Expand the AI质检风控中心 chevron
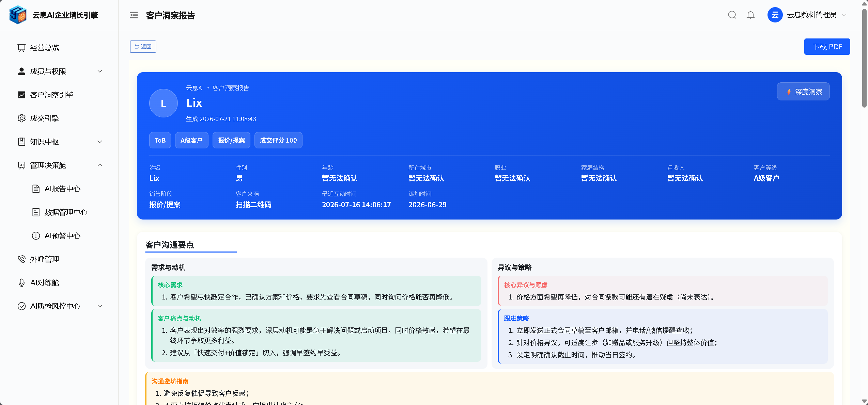The image size is (868, 405). click(100, 306)
